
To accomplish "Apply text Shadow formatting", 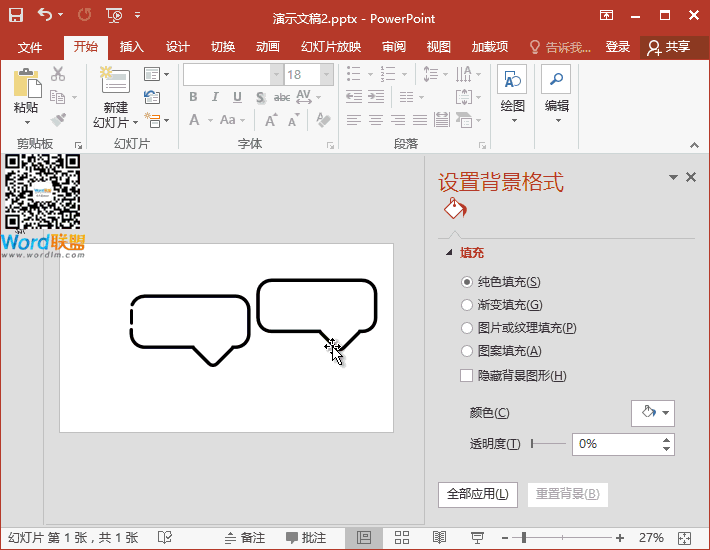I will click(x=260, y=97).
